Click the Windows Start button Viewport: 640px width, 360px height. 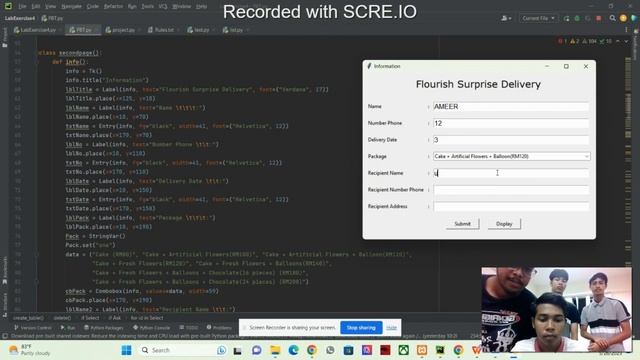click(x=127, y=350)
